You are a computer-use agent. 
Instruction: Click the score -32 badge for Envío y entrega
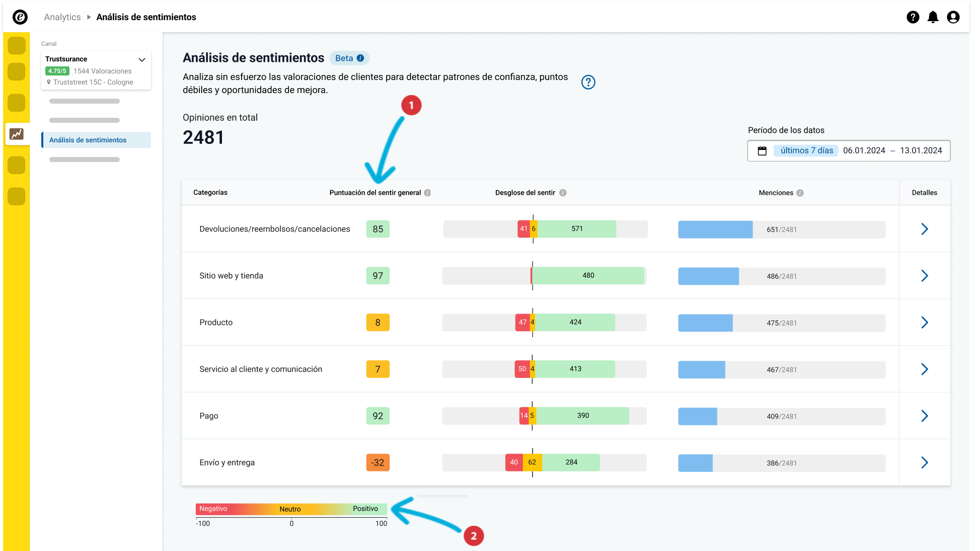[378, 462]
